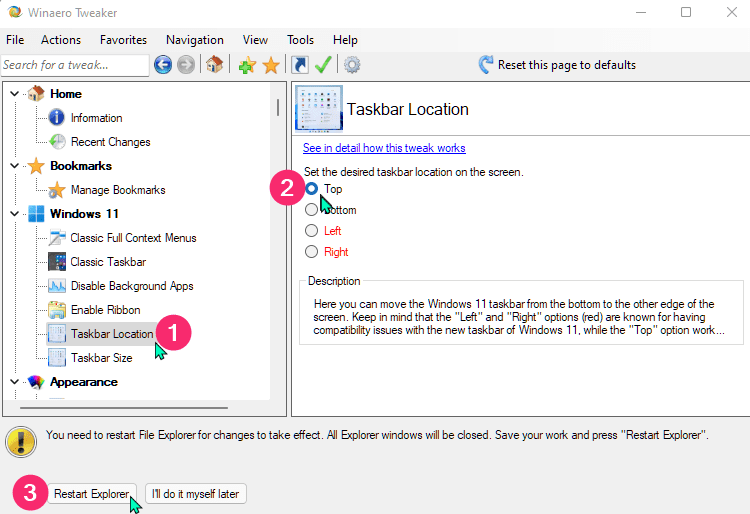Click the Bookmarks star icon in tree

pyautogui.click(x=36, y=166)
